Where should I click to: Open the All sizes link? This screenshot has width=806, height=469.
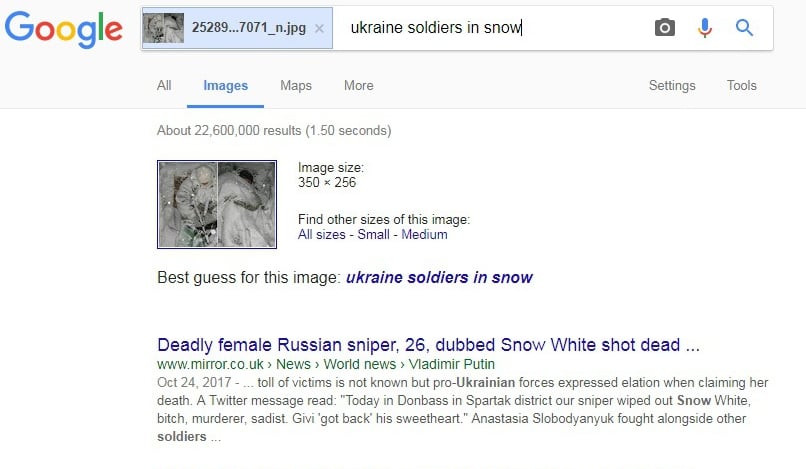coord(322,234)
